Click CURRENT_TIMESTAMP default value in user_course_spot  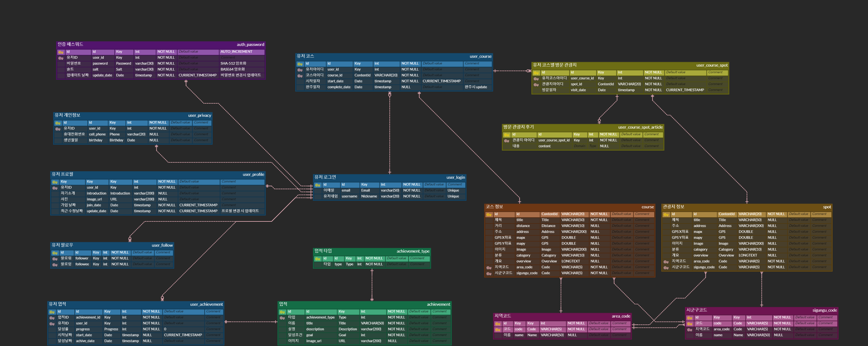click(685, 90)
